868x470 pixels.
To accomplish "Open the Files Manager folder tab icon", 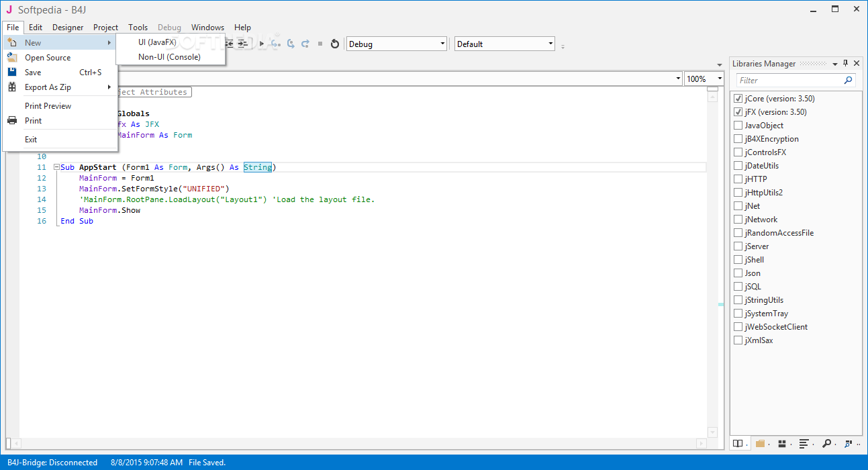I will pos(760,444).
